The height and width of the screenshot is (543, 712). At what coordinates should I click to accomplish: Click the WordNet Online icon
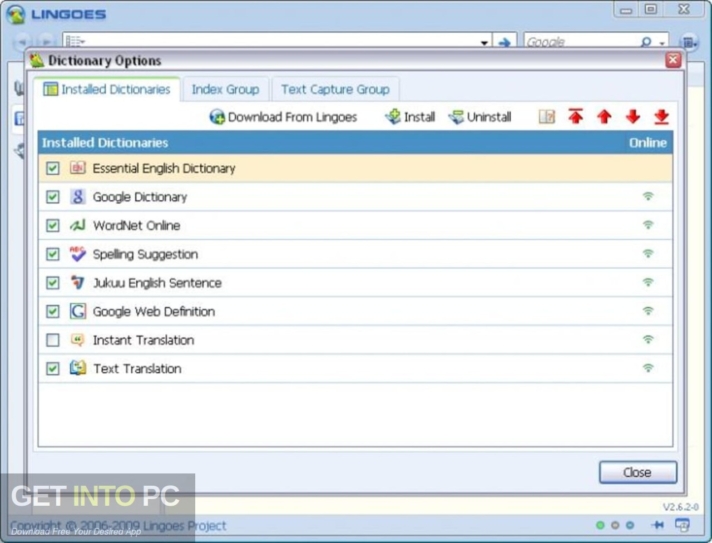pyautogui.click(x=78, y=225)
